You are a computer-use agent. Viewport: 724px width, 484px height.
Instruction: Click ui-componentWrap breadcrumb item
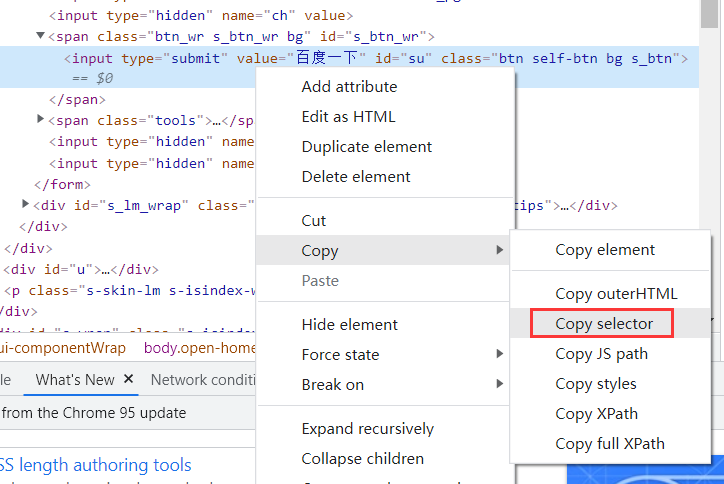point(63,348)
